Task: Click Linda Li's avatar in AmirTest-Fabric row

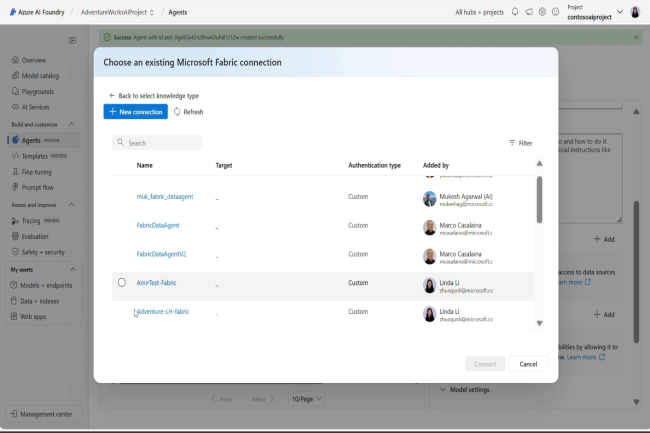Action: (x=429, y=285)
